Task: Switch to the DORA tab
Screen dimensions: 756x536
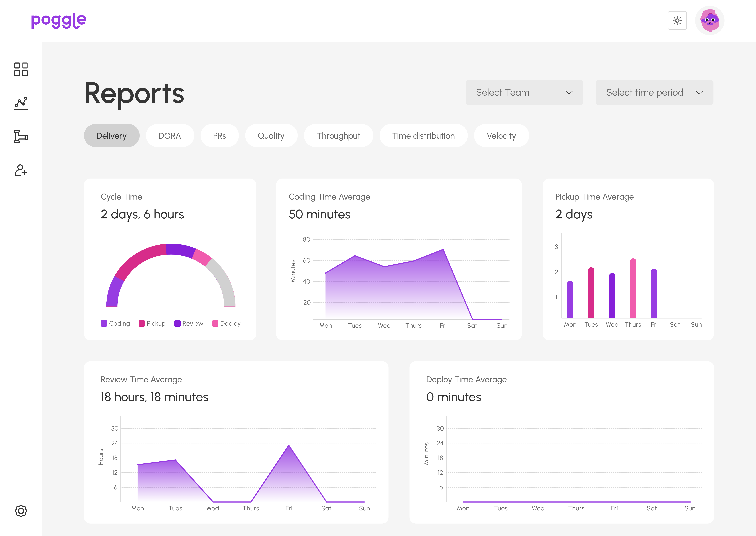Action: (170, 136)
